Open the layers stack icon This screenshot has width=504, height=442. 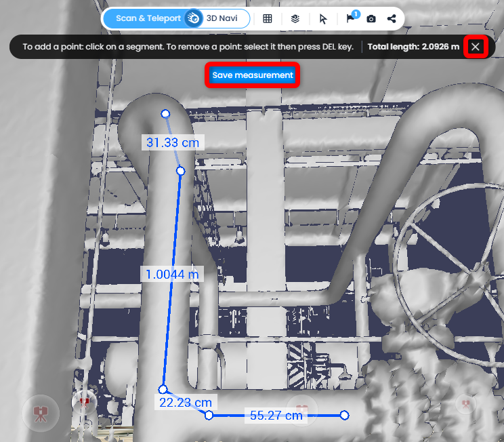(x=295, y=19)
